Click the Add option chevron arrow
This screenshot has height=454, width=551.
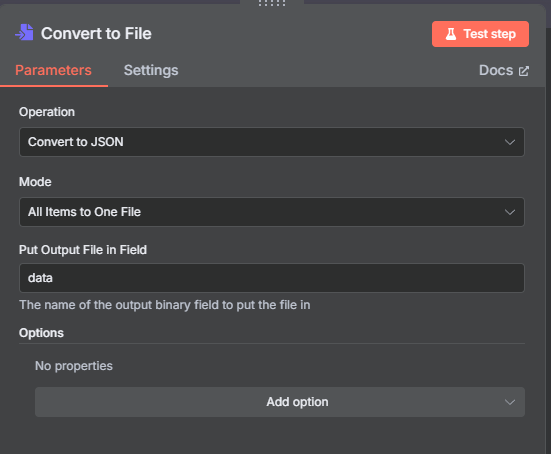point(510,402)
